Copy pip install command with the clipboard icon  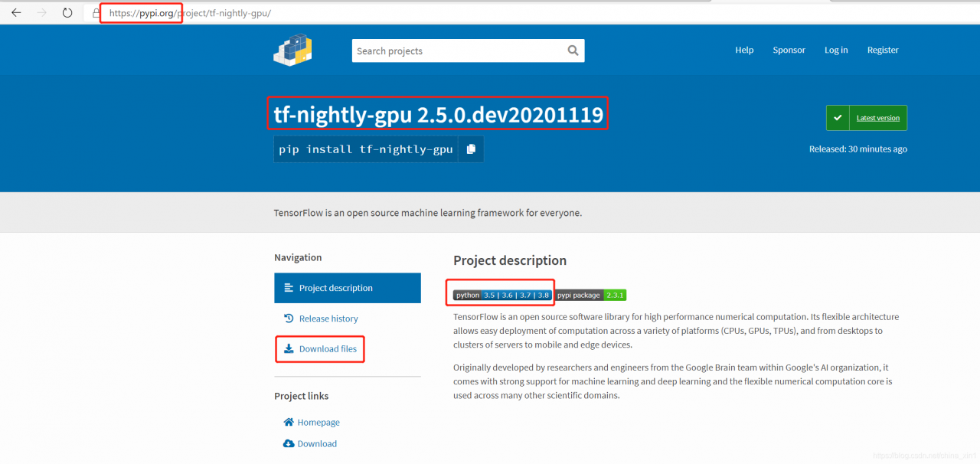(x=471, y=149)
